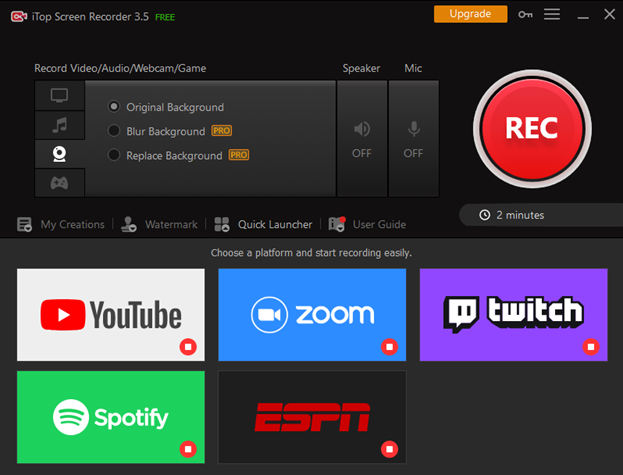Toggle the Speaker audio off/on
The width and height of the screenshot is (623, 475).
tap(362, 139)
